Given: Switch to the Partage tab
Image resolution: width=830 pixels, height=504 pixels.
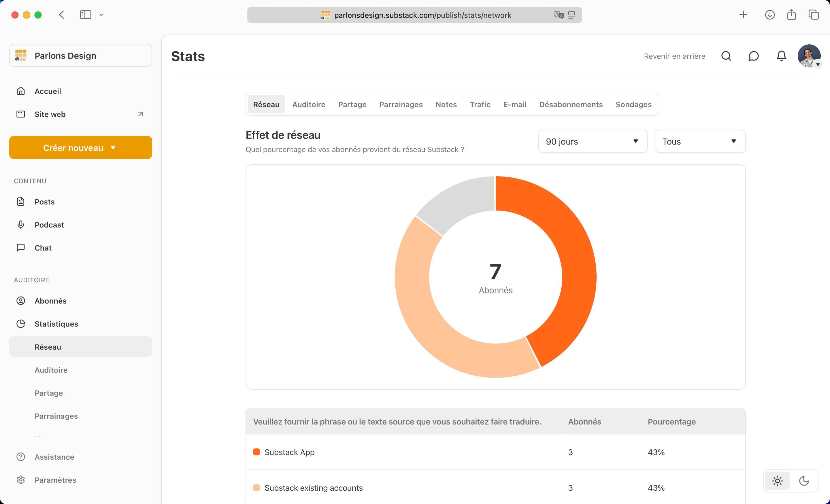Looking at the screenshot, I should pos(352,104).
